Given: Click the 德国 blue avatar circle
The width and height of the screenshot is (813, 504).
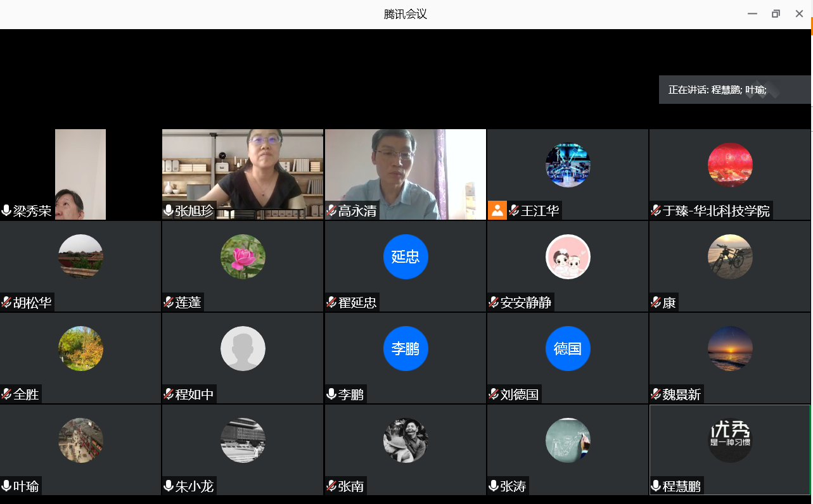Looking at the screenshot, I should click(x=568, y=348).
